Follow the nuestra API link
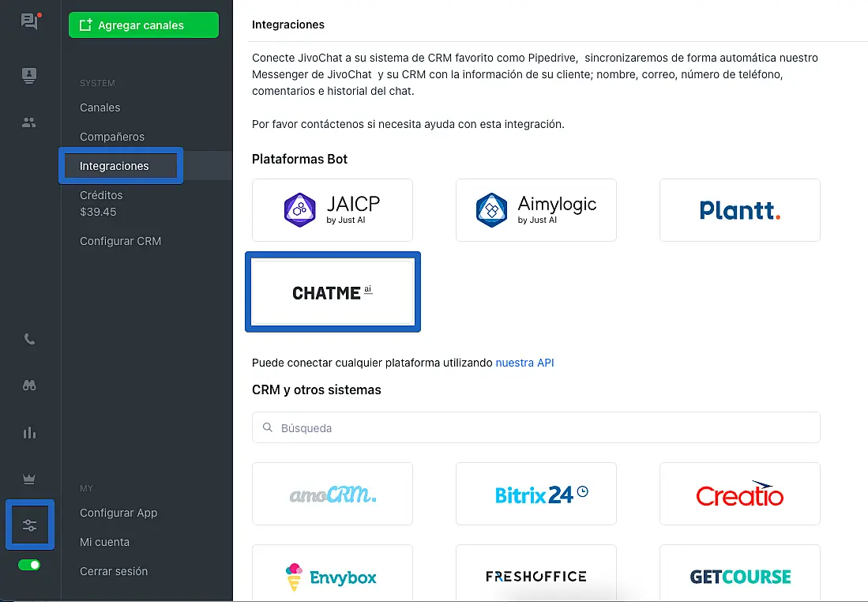This screenshot has height=602, width=868. 524,363
